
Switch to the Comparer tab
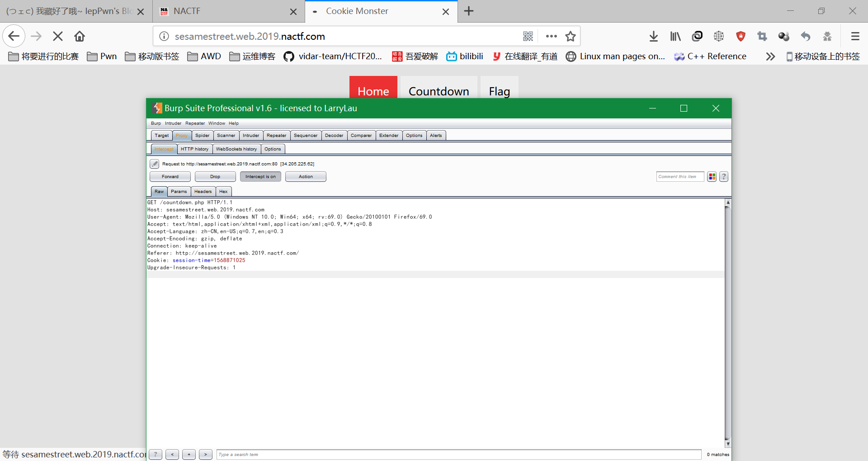[361, 136]
